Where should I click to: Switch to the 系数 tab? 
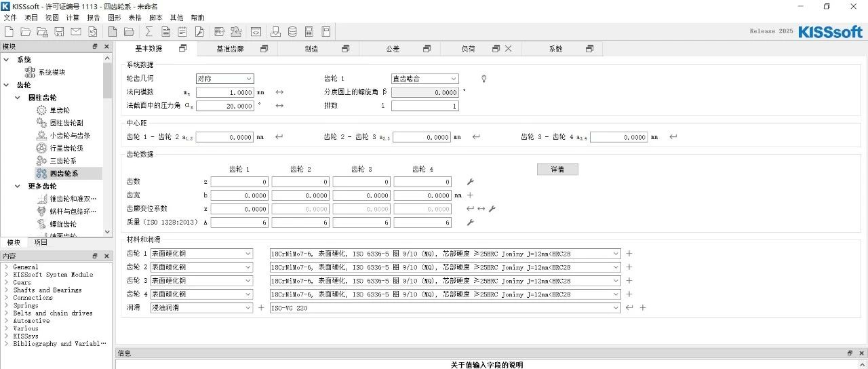(555, 49)
